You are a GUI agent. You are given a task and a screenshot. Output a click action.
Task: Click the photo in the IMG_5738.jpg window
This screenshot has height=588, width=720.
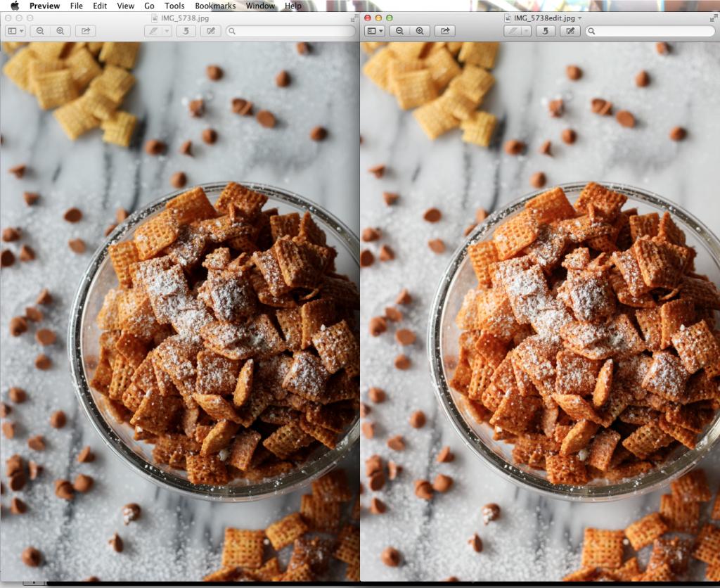180,312
